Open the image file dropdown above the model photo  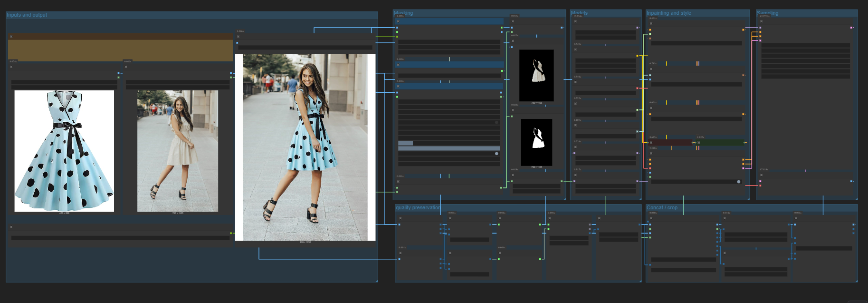[x=178, y=82]
